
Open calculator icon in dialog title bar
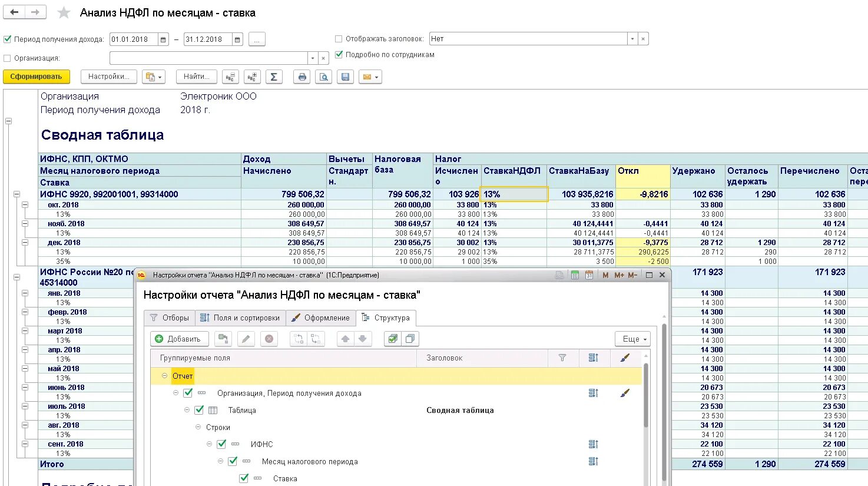(575, 275)
